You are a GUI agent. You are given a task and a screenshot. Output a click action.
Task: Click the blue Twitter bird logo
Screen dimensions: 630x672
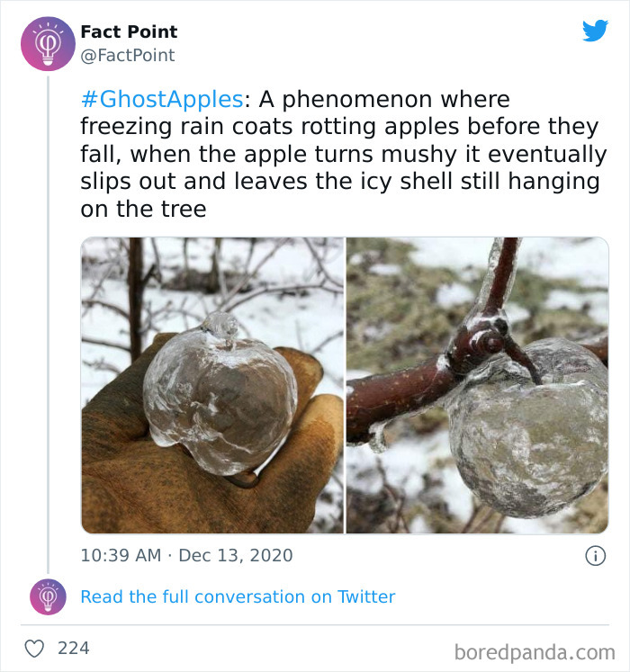pos(595,31)
